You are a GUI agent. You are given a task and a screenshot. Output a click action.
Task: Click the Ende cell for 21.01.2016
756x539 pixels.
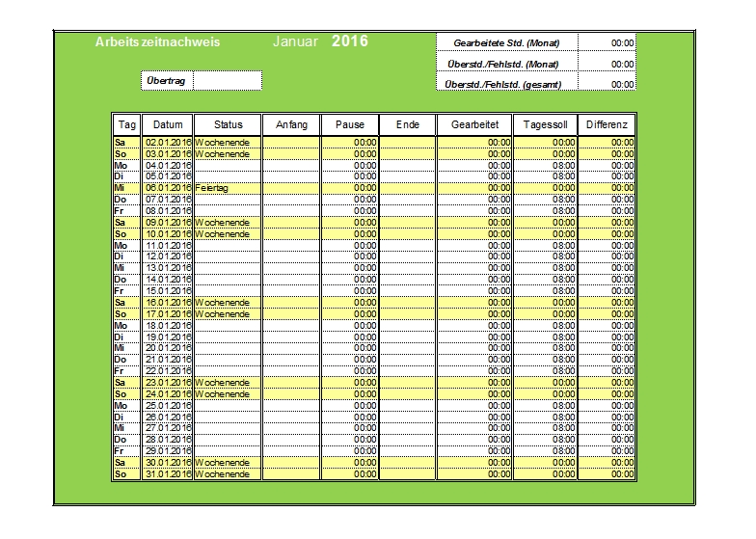(x=407, y=359)
